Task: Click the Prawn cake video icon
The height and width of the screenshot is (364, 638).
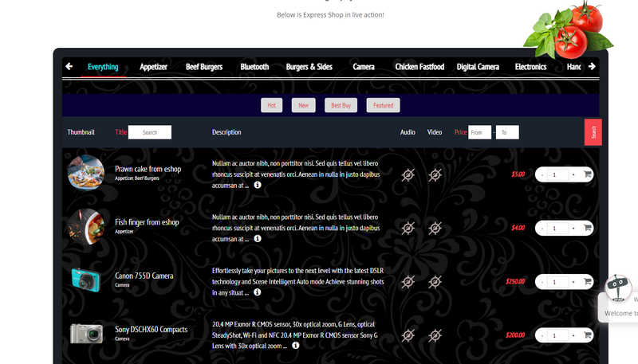Action: pyautogui.click(x=435, y=174)
